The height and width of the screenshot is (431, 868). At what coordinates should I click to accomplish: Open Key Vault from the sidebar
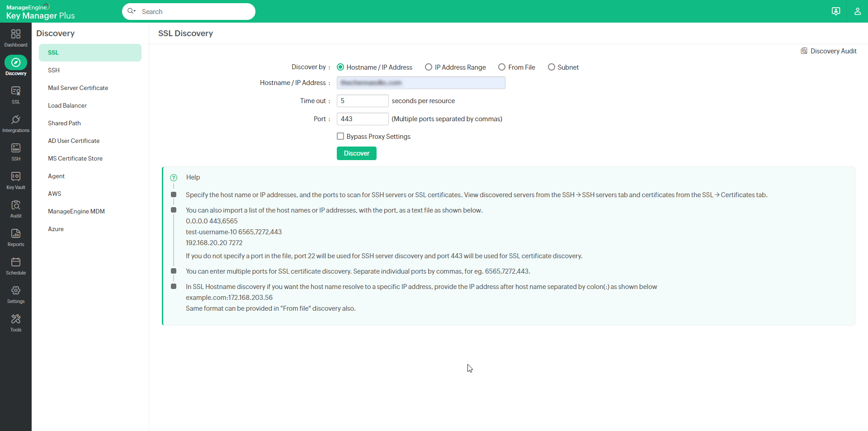(16, 179)
